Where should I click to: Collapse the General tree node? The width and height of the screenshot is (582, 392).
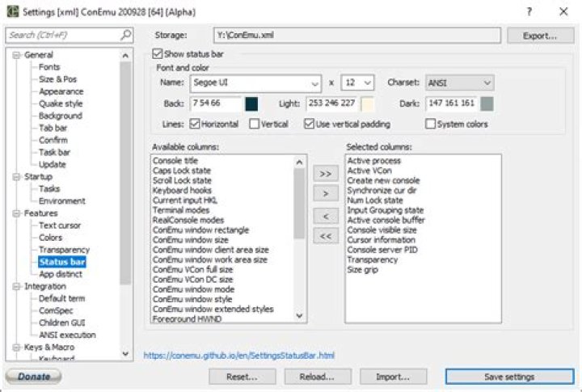[x=16, y=55]
